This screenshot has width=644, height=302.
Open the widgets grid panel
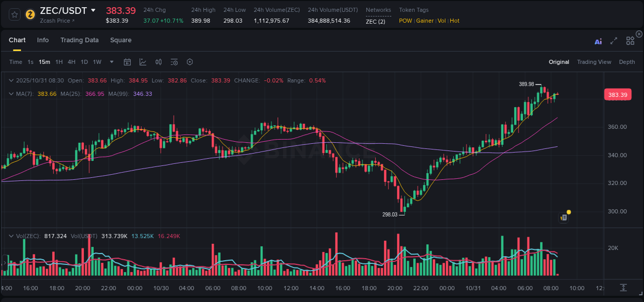pyautogui.click(x=630, y=40)
